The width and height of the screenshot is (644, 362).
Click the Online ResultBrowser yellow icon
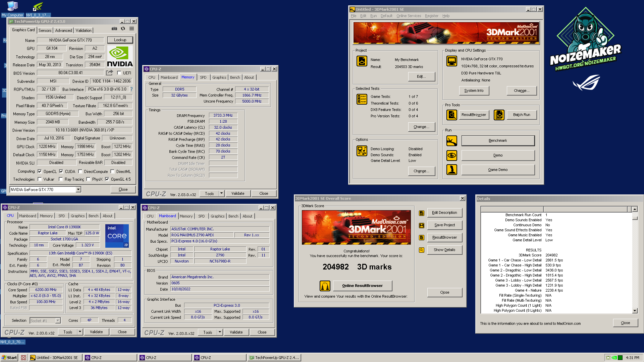pyautogui.click(x=325, y=286)
